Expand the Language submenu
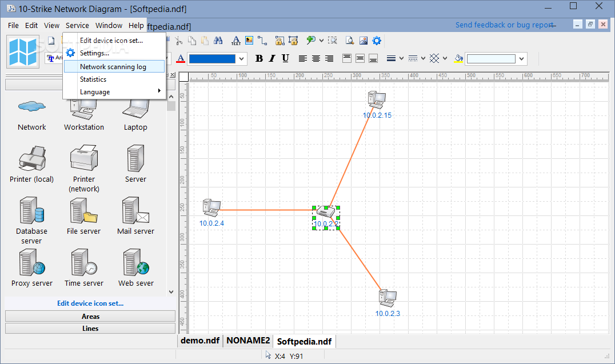Viewport: 615px width, 364px height. click(x=114, y=92)
